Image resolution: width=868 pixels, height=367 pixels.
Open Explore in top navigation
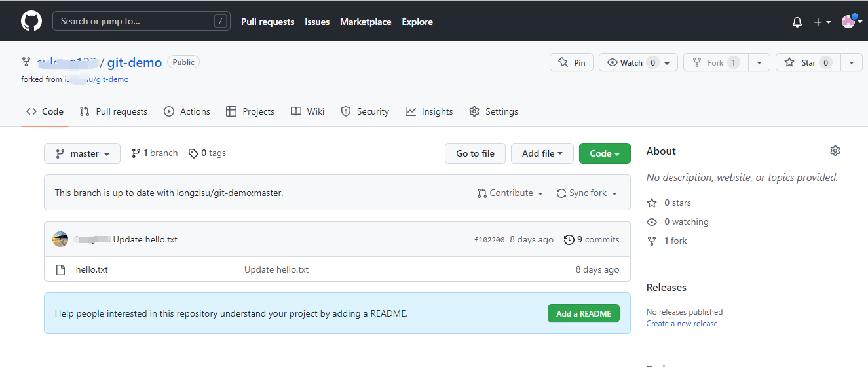pos(417,22)
